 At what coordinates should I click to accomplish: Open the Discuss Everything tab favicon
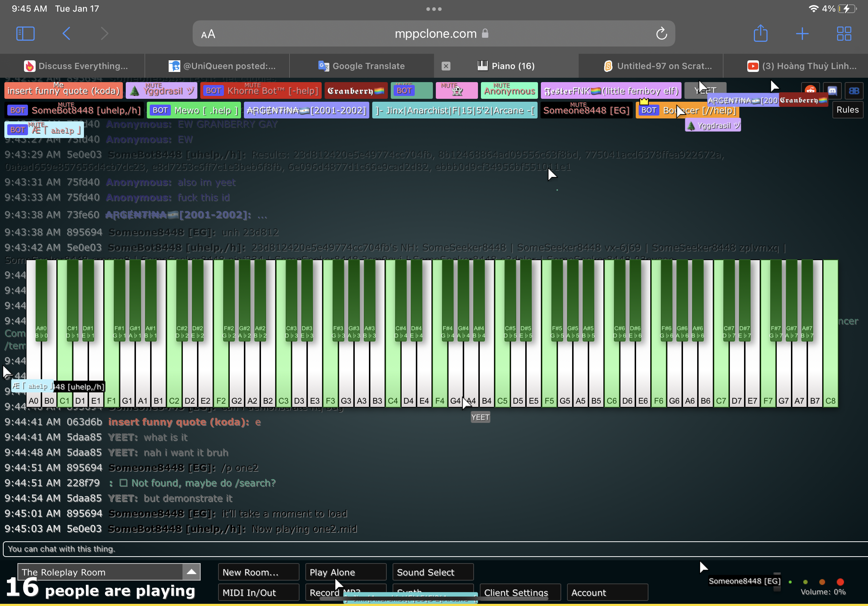pos(29,66)
